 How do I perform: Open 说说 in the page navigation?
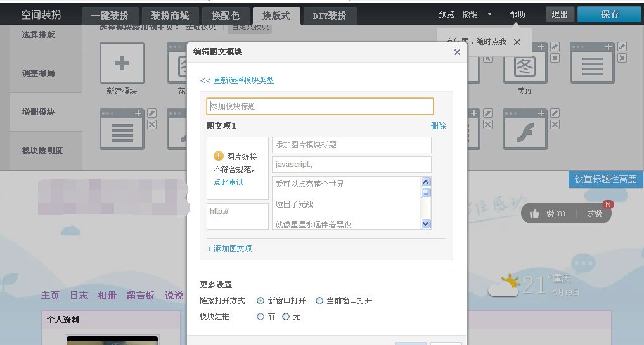[x=174, y=296]
